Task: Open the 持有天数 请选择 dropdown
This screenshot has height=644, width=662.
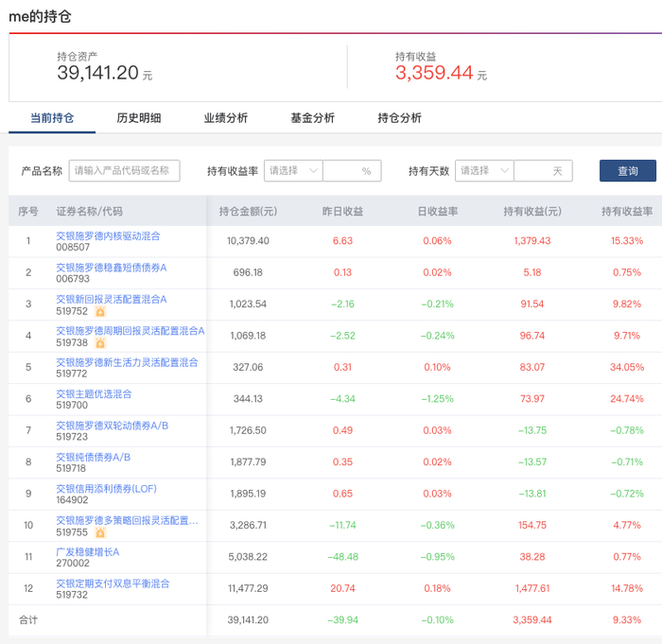Action: [484, 170]
